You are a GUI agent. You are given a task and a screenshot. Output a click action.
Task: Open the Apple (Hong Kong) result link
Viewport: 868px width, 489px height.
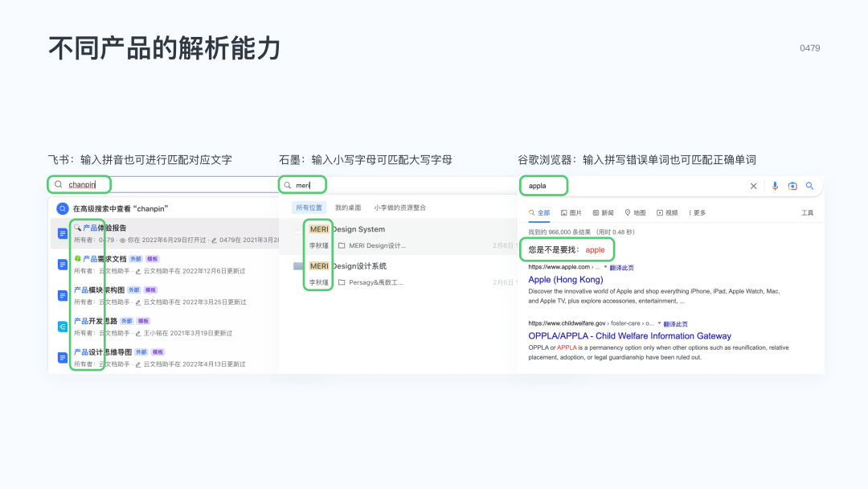click(x=566, y=280)
